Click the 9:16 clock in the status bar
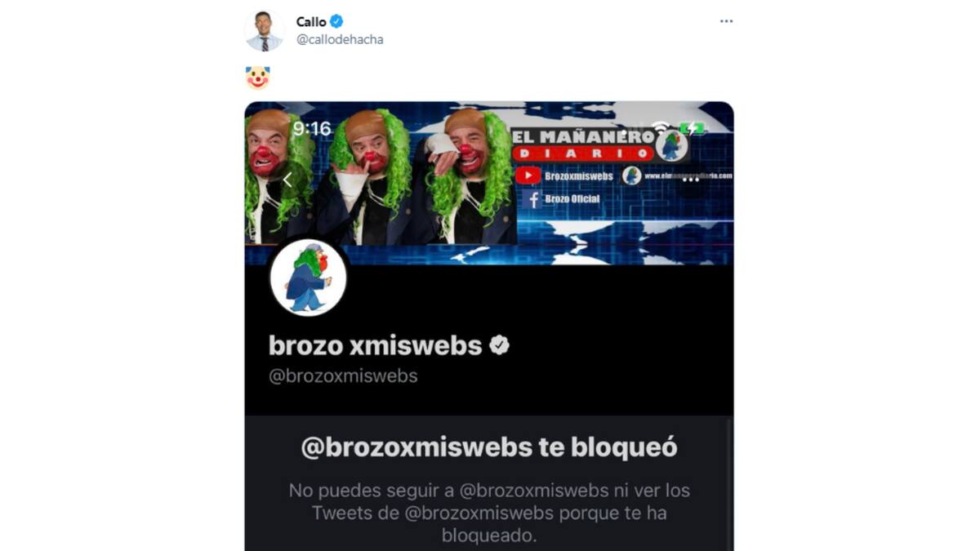The height and width of the screenshot is (551, 980). point(312,129)
